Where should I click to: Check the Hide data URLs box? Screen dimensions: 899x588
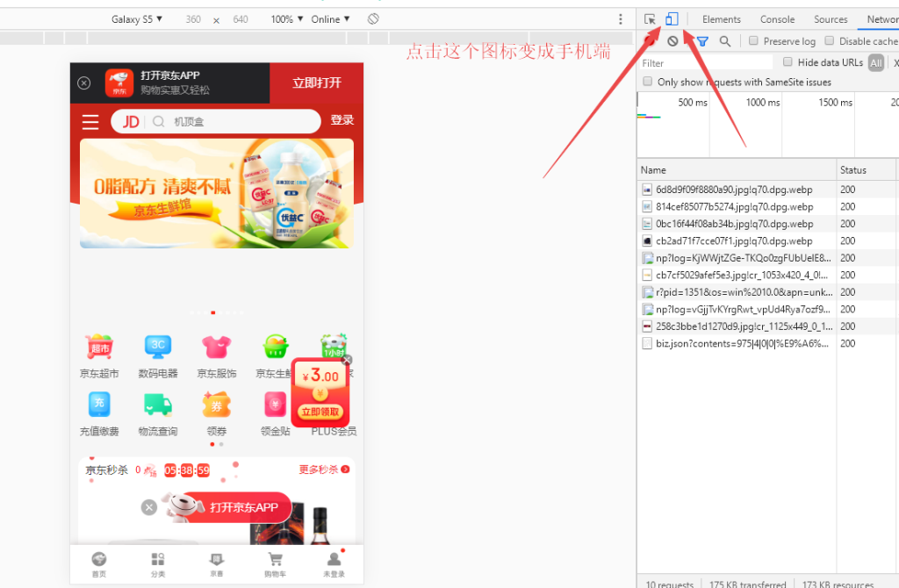pyautogui.click(x=788, y=62)
